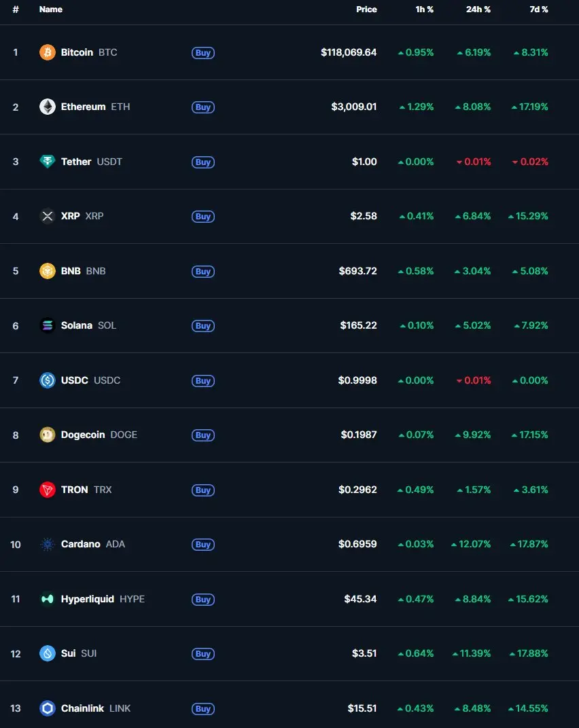579x728 pixels.
Task: Click the Sui blue droplet icon
Action: tap(48, 654)
